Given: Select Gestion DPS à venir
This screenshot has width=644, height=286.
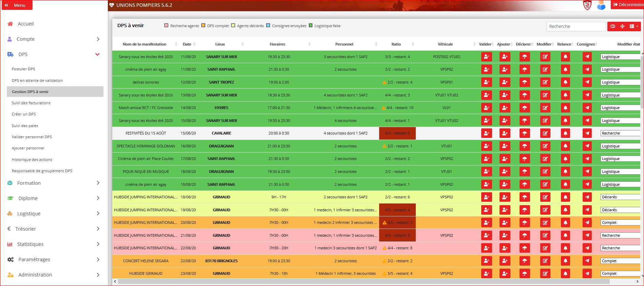Looking at the screenshot, I should 55,92.
